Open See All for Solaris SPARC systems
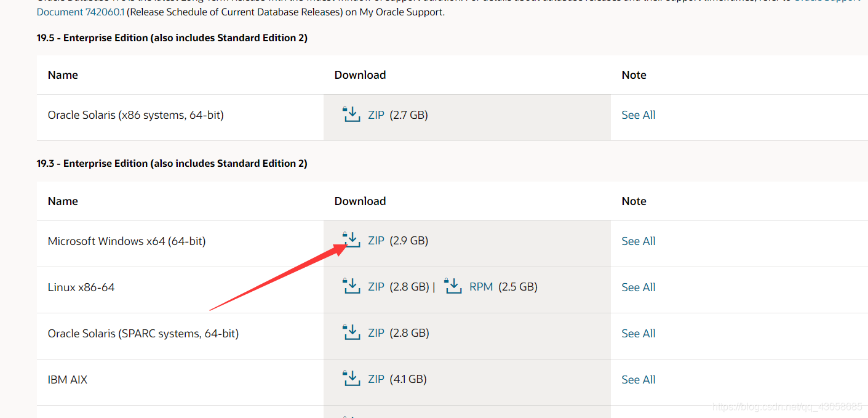Image resolution: width=868 pixels, height=418 pixels. click(x=639, y=334)
